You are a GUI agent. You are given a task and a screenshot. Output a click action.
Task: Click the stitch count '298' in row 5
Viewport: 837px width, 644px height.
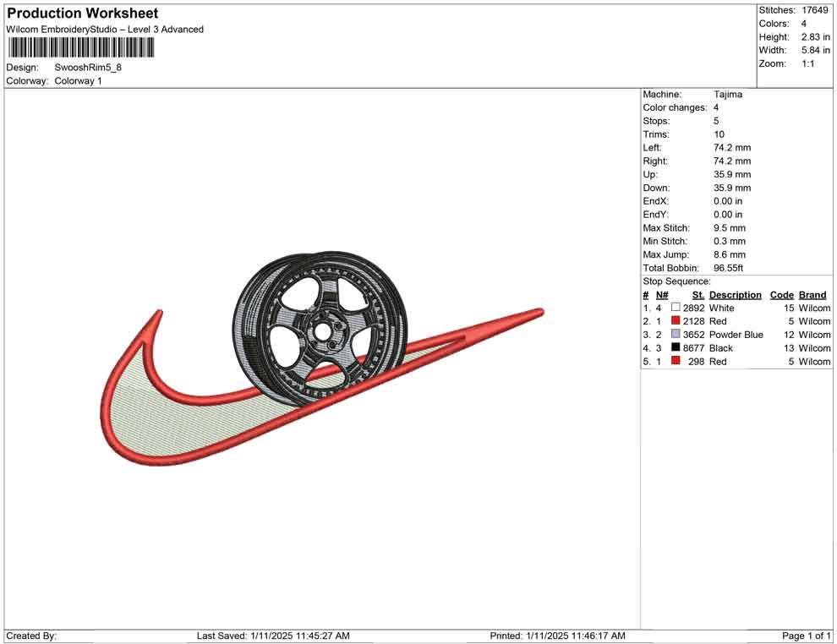[696, 361]
